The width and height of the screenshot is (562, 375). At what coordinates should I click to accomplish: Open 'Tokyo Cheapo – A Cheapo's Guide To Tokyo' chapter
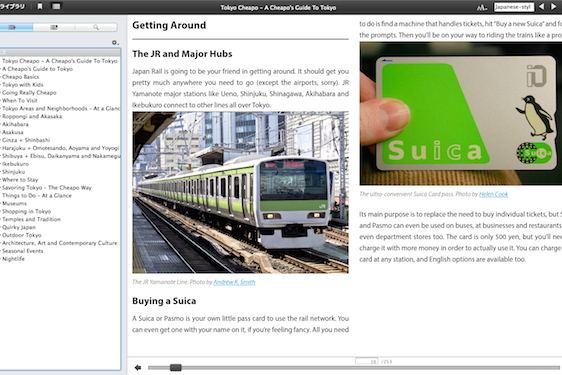(x=60, y=61)
